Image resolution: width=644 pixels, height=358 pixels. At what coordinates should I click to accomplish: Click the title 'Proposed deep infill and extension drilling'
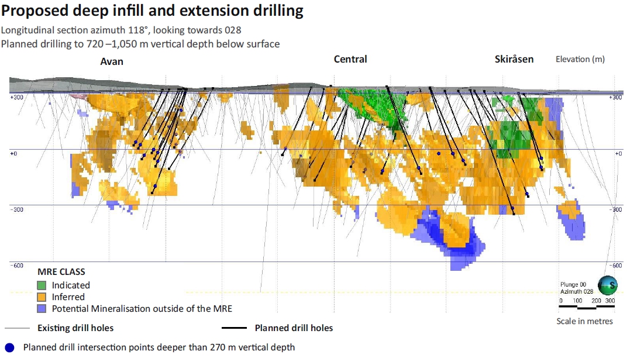pos(152,11)
